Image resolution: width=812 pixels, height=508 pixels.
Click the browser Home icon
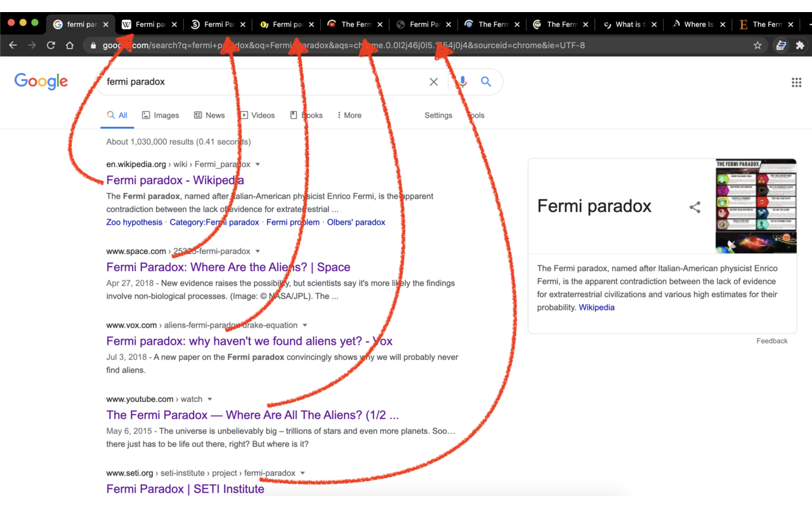(70, 45)
